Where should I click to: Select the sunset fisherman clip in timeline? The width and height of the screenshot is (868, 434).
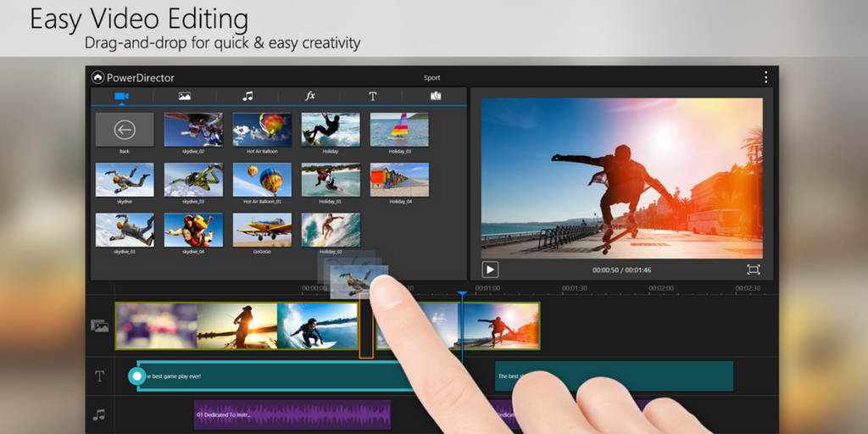click(237, 325)
